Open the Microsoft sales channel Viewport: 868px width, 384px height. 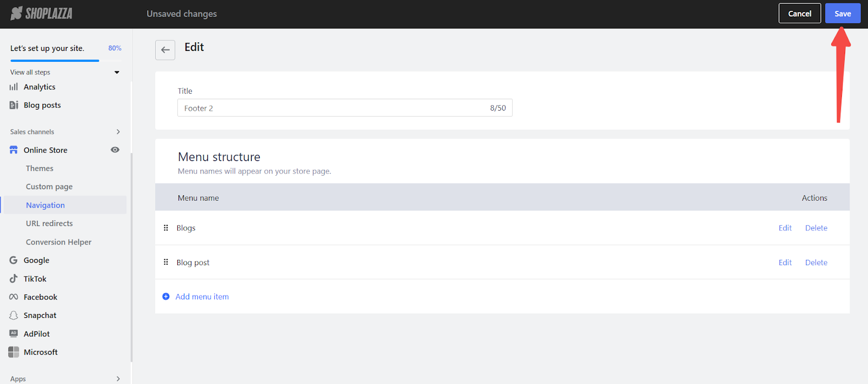click(41, 352)
